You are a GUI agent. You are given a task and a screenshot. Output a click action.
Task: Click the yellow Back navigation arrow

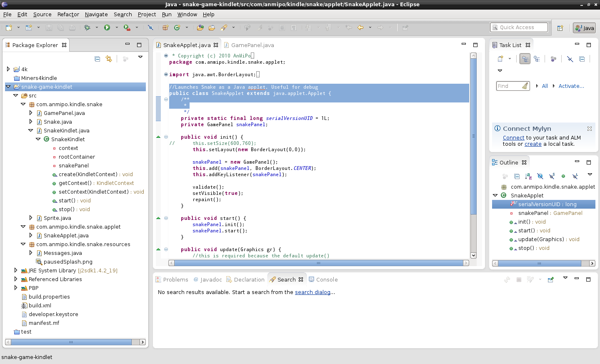tap(360, 27)
